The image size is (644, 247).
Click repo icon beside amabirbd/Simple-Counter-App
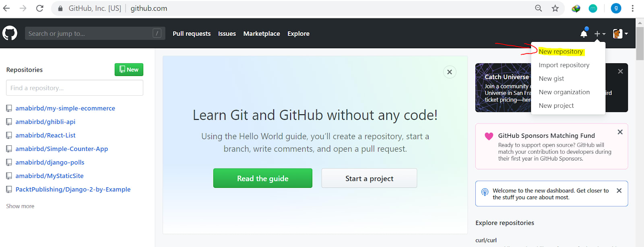point(9,149)
